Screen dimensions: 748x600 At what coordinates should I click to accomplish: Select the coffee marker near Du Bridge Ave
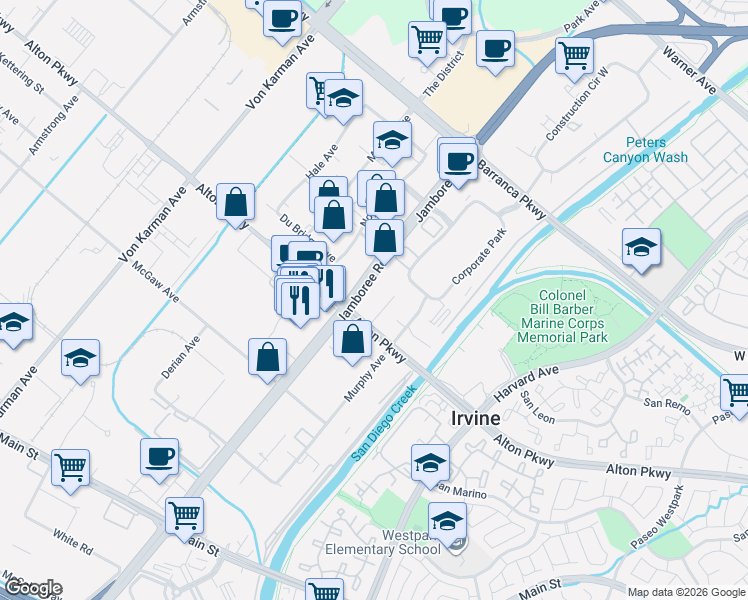307,253
